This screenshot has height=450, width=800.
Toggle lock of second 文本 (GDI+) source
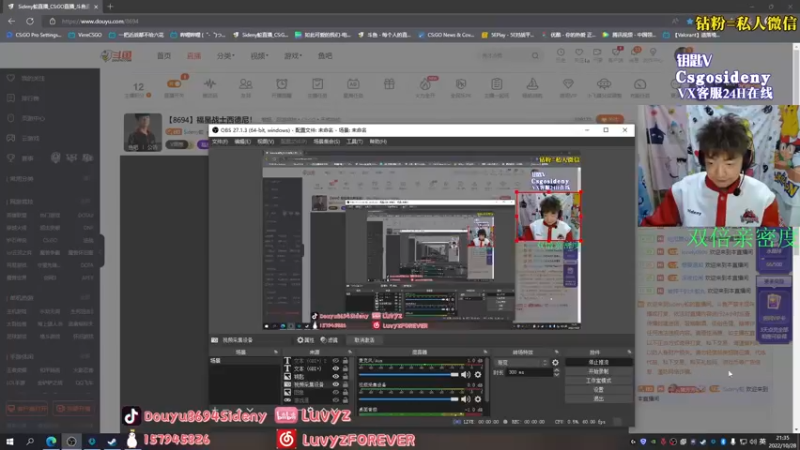[345, 368]
